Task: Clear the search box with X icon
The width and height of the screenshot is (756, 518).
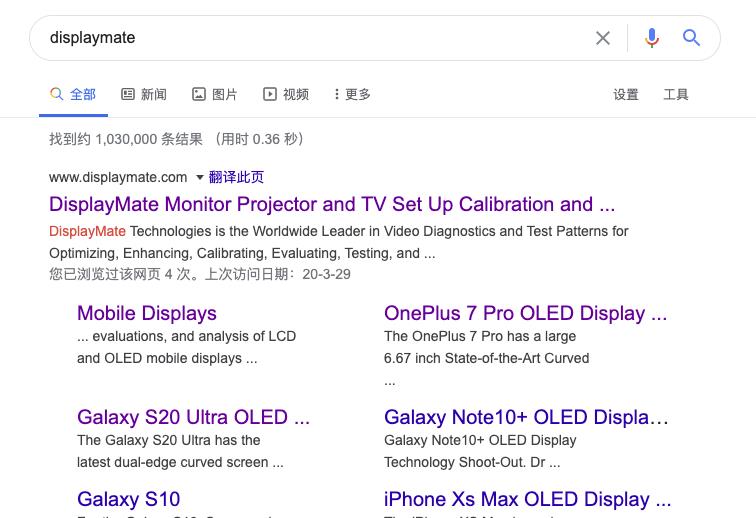Action: coord(603,38)
